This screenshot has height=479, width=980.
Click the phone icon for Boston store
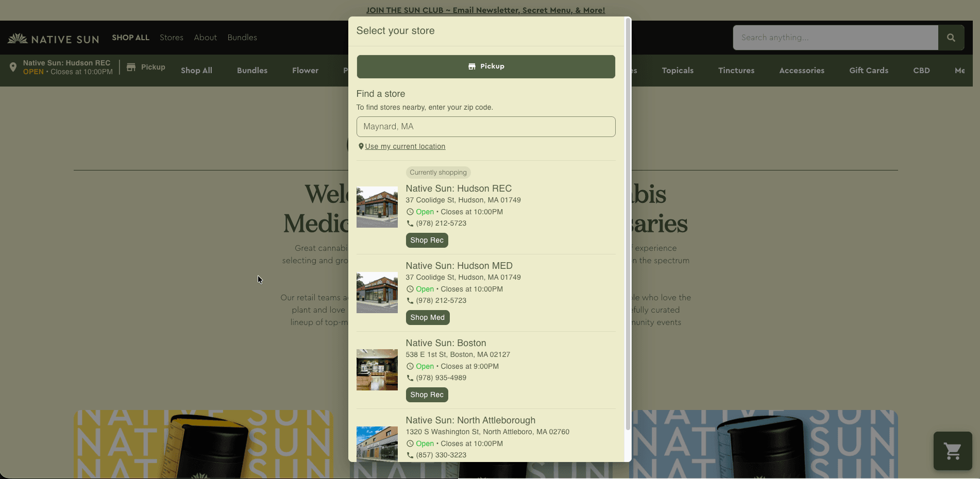pyautogui.click(x=410, y=378)
